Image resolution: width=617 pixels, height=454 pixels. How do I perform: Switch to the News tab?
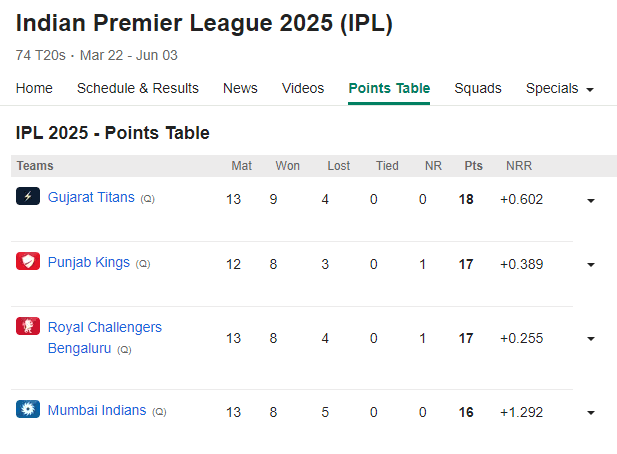point(240,89)
